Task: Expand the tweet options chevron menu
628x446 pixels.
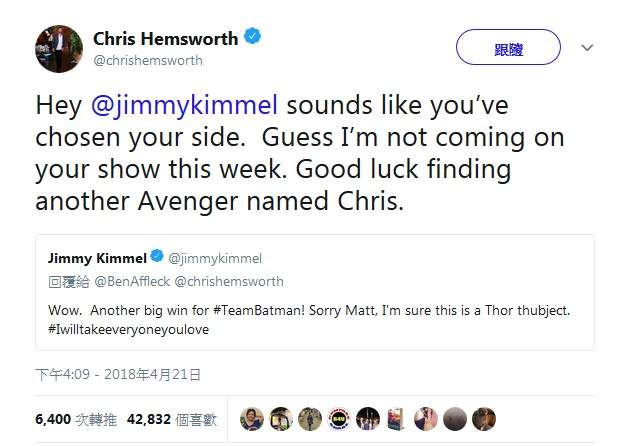Action: tap(587, 47)
